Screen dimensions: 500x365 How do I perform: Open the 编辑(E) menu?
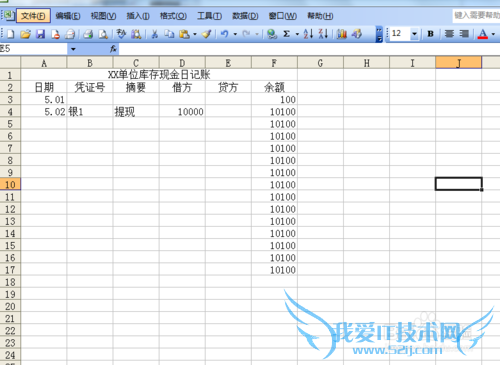(68, 16)
